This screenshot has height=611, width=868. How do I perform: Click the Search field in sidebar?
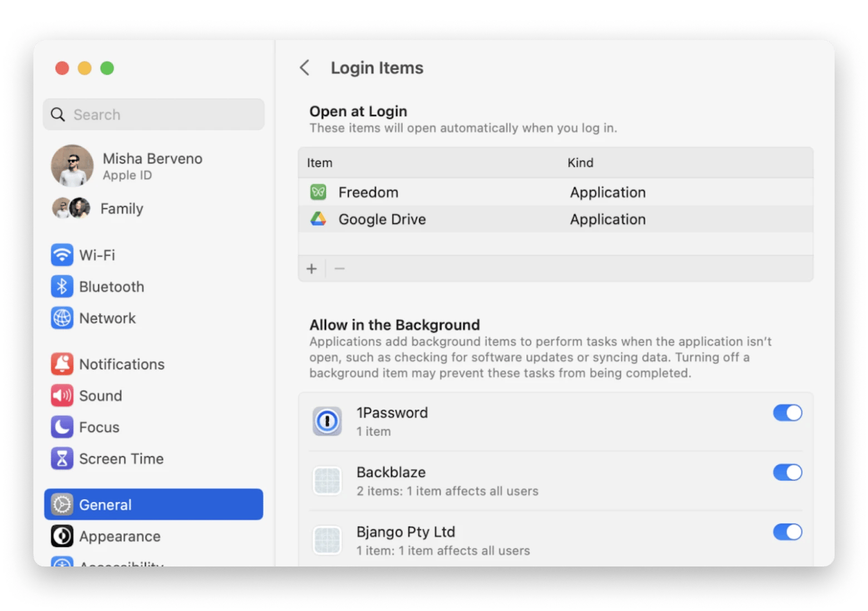(154, 115)
